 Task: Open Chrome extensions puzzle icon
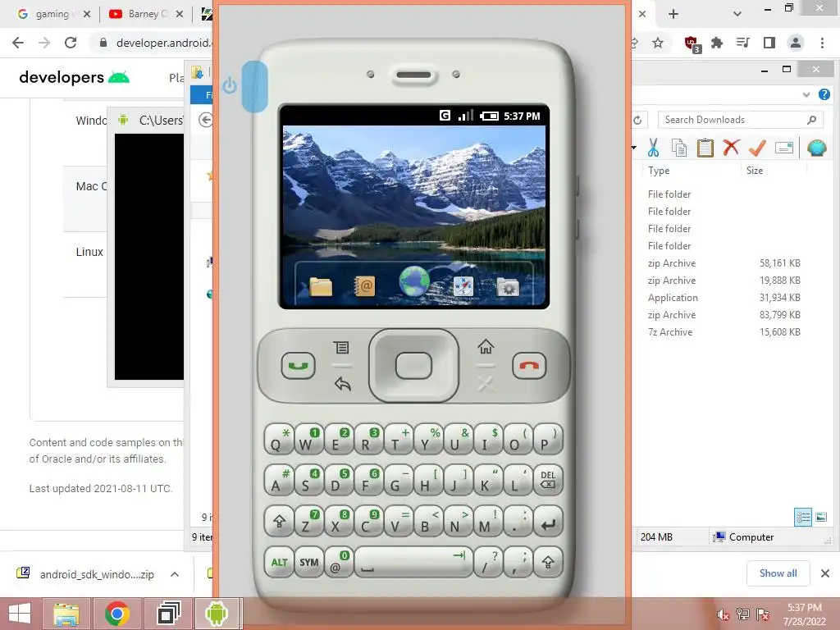[717, 43]
